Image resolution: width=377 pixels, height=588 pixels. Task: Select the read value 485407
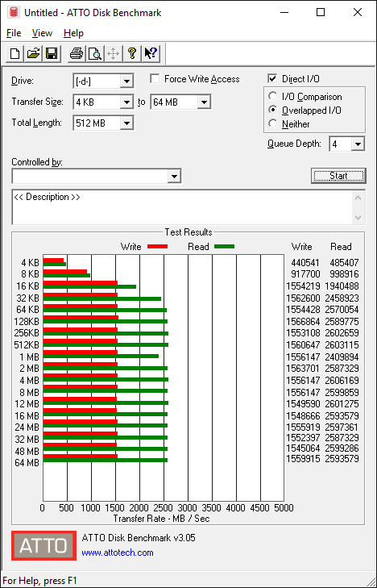pyautogui.click(x=344, y=262)
